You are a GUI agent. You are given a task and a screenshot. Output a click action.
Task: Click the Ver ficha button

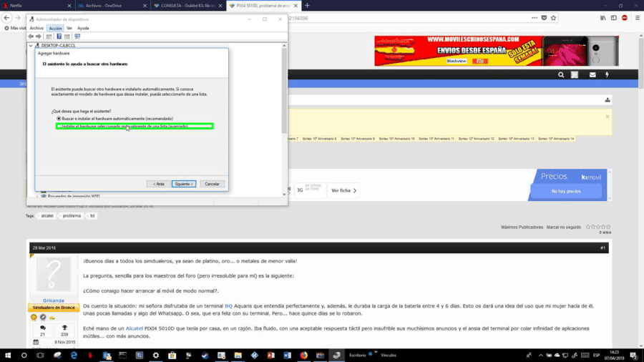(343, 190)
